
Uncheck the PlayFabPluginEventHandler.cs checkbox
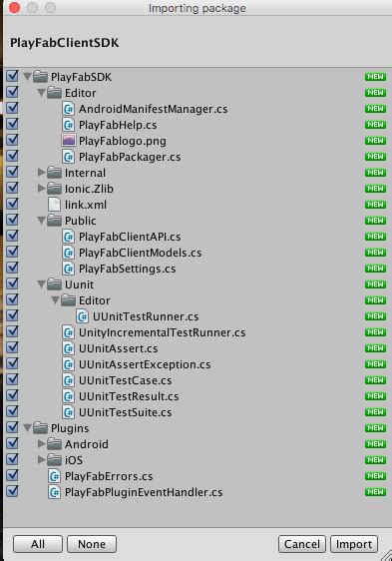[x=12, y=491]
